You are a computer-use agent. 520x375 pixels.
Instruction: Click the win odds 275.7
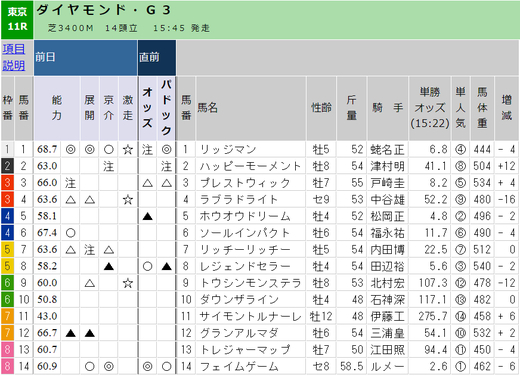[x=433, y=316]
